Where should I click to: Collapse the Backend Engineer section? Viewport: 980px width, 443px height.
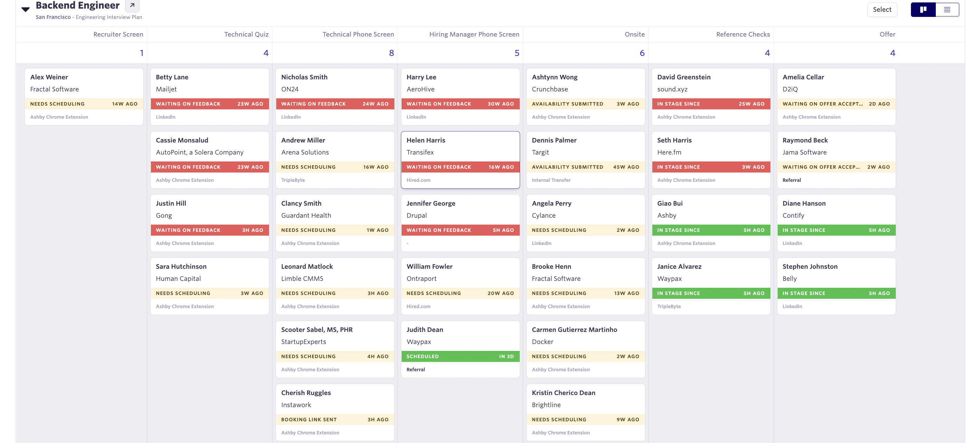[x=26, y=9]
